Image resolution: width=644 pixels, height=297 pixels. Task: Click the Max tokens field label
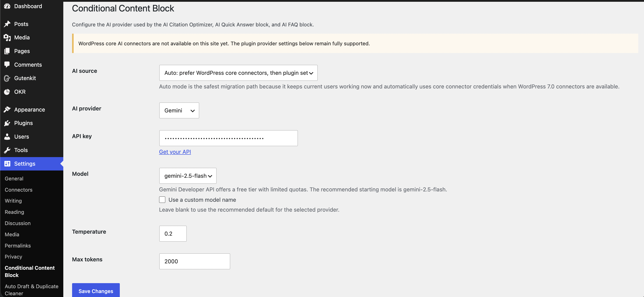pyautogui.click(x=87, y=259)
